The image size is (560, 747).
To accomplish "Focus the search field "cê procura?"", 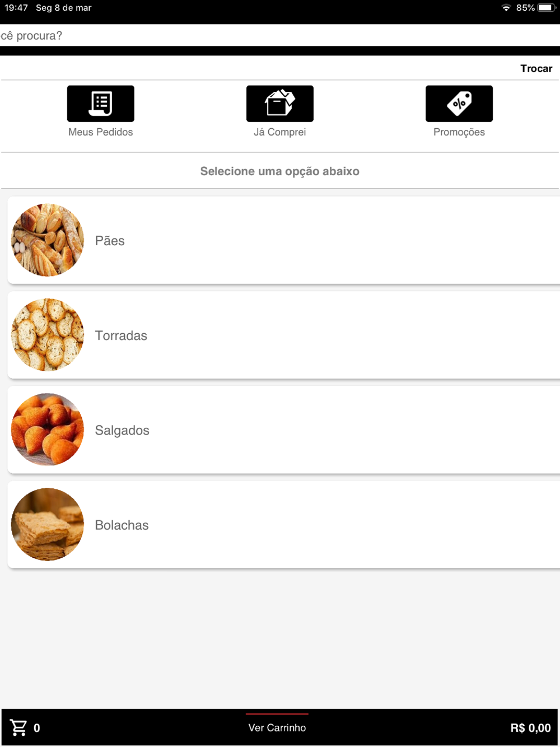I will click(x=280, y=35).
